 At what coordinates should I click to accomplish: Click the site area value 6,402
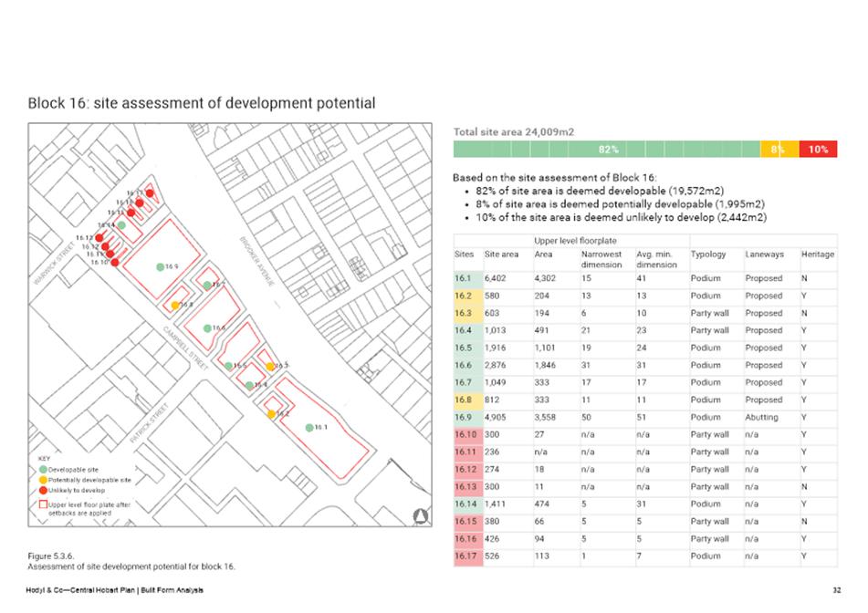click(x=496, y=278)
